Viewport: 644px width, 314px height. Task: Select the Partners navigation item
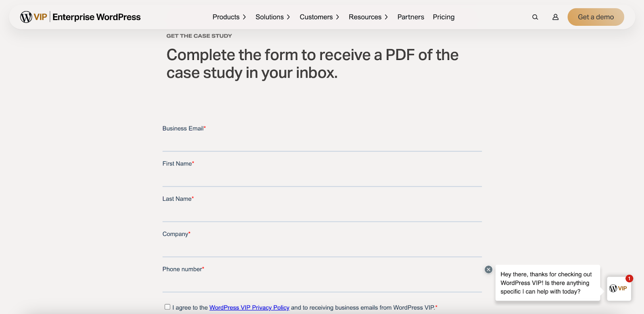click(x=410, y=17)
